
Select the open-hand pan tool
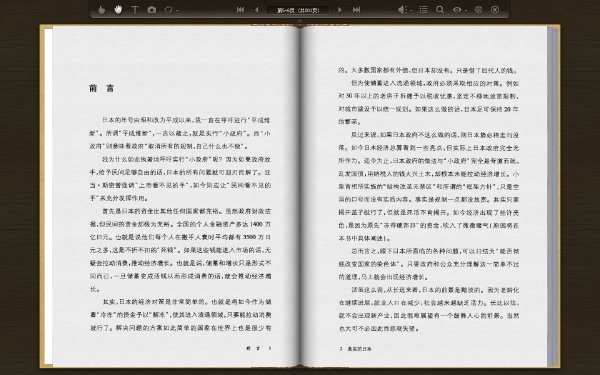point(118,10)
